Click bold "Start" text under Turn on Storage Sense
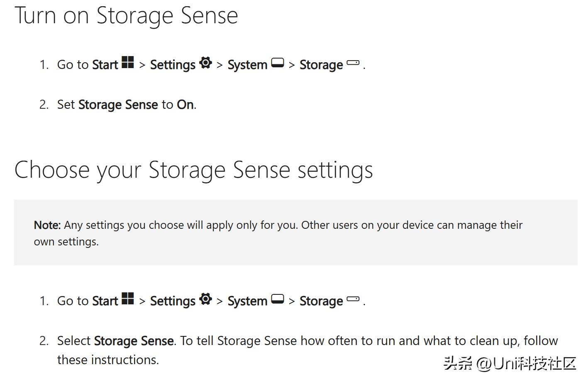588x382 pixels. [x=105, y=65]
